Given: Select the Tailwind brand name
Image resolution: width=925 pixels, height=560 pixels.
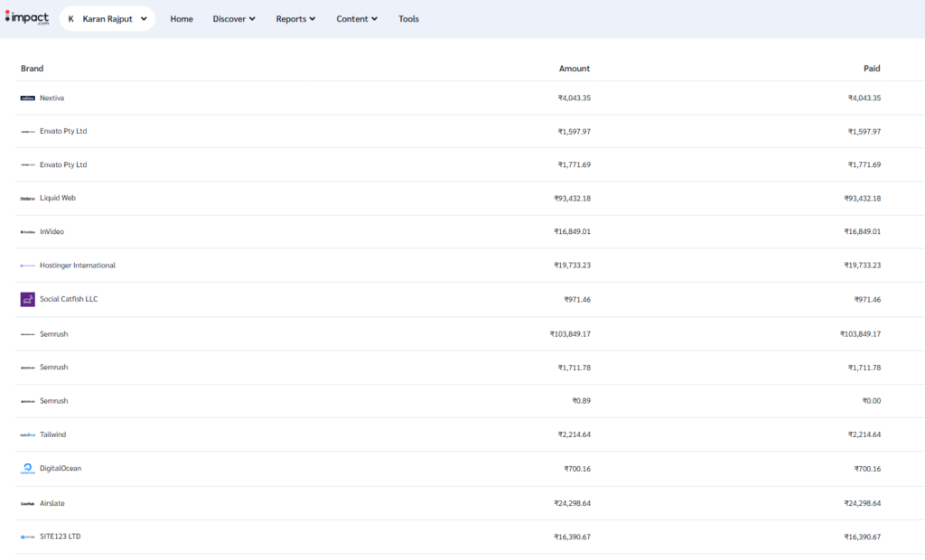Looking at the screenshot, I should 53,434.
